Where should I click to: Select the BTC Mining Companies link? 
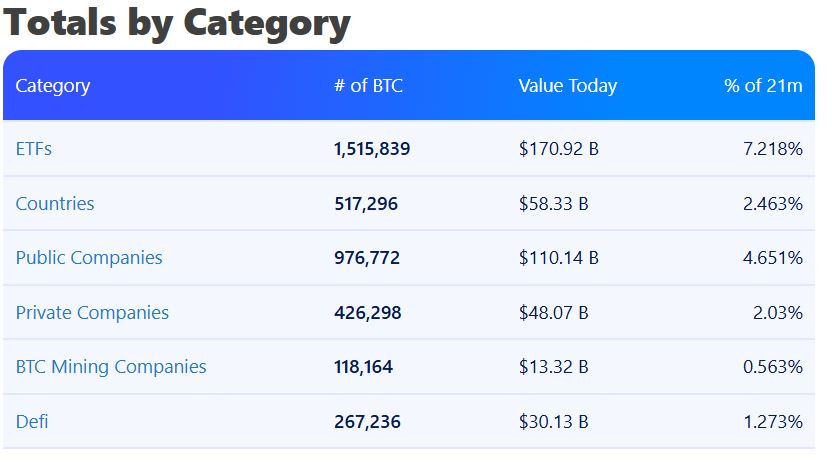pos(111,367)
